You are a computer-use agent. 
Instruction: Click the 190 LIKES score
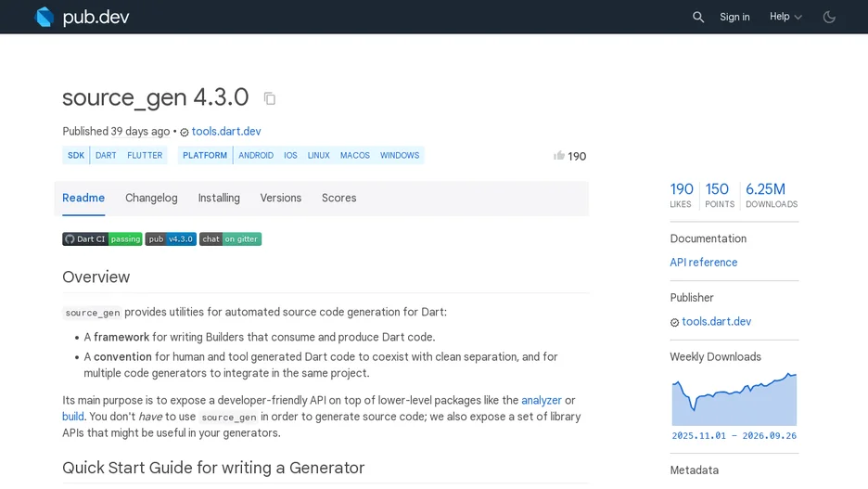(x=682, y=195)
